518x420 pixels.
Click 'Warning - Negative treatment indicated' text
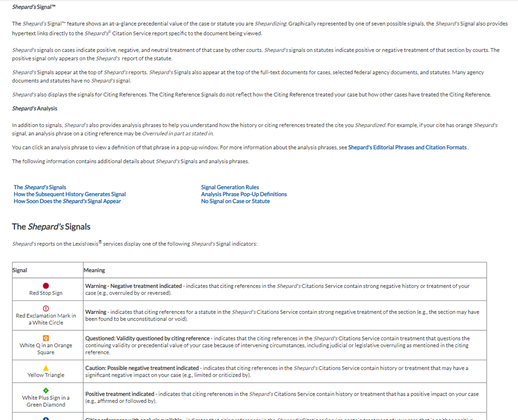tap(134, 286)
